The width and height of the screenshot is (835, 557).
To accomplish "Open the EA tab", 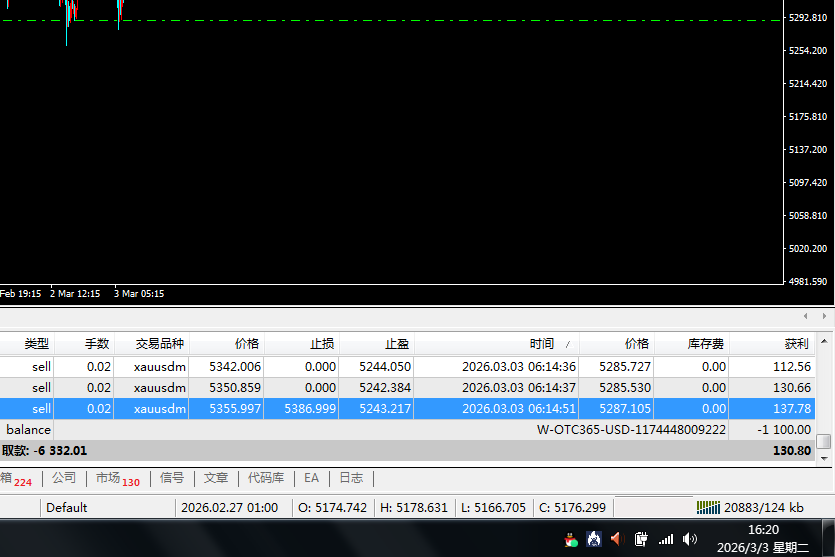I will (311, 478).
